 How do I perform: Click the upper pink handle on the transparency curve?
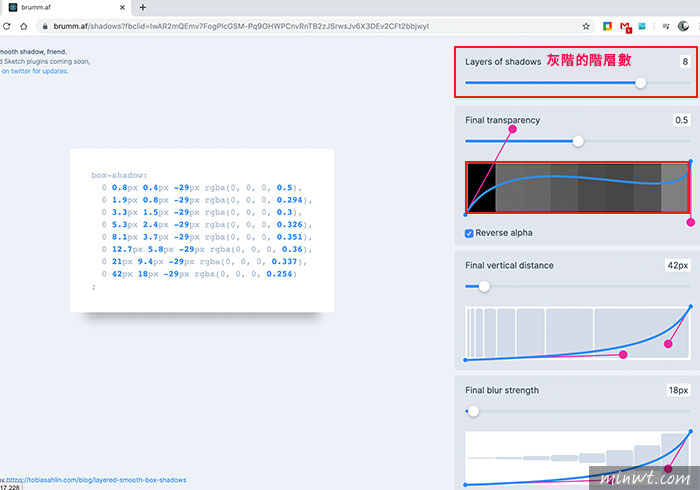click(x=512, y=129)
